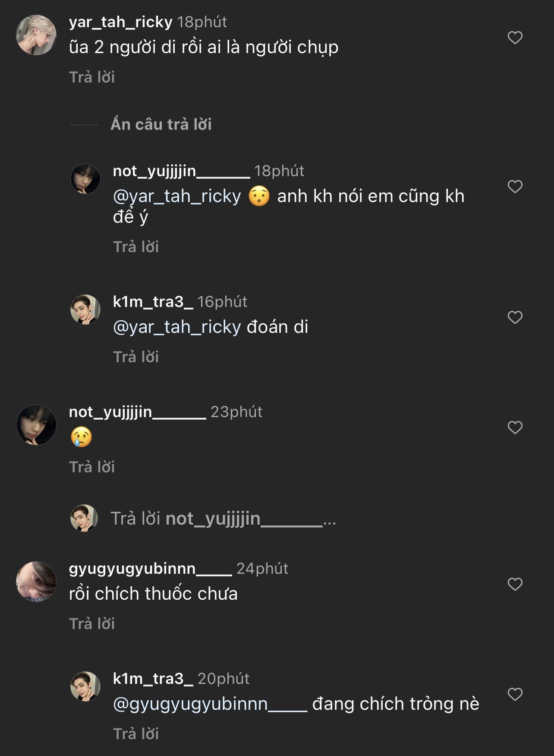Open username k1m_tra3_ on the 20phút reply
Viewport: 554px width, 756px height.
153,678
